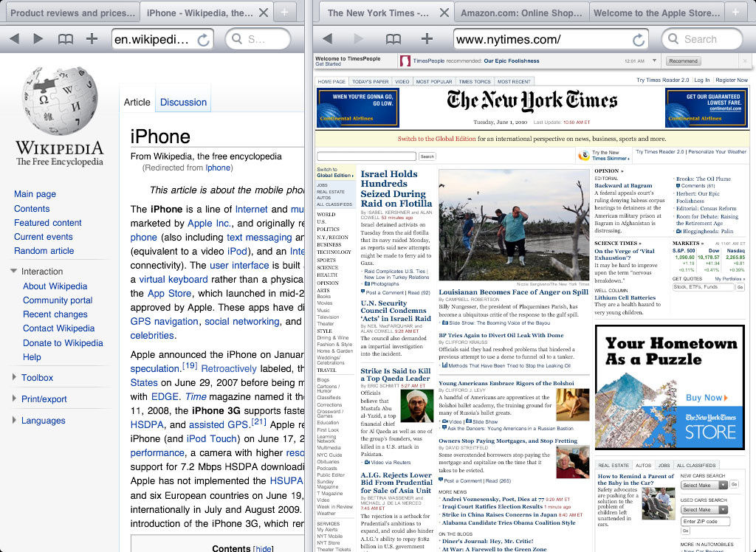Open Main page link on Wikipedia

(x=35, y=194)
